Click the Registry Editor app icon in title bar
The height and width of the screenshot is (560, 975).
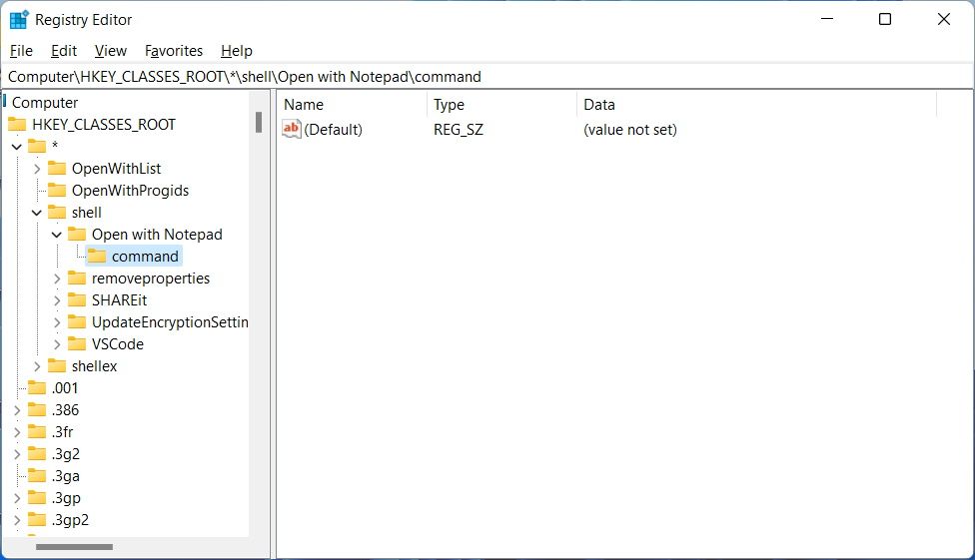[19, 20]
